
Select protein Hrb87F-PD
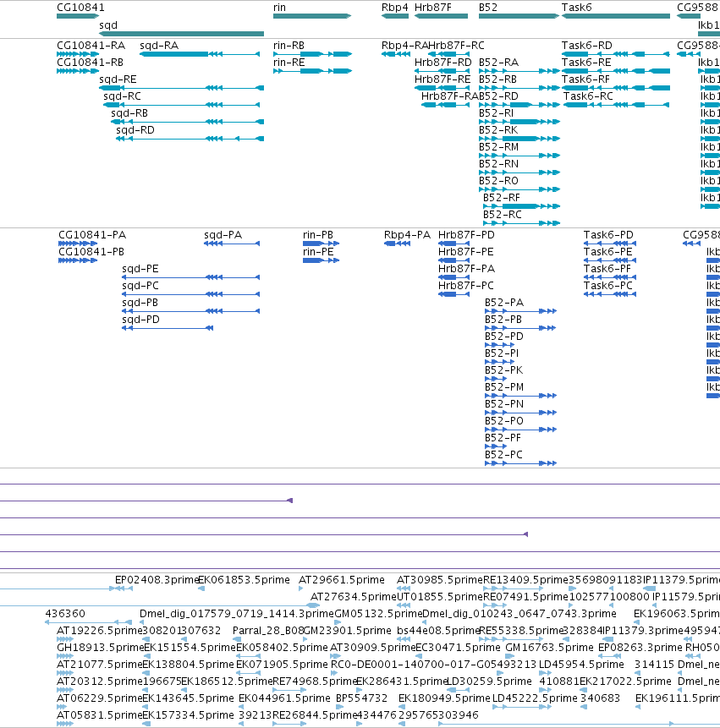coord(453,244)
